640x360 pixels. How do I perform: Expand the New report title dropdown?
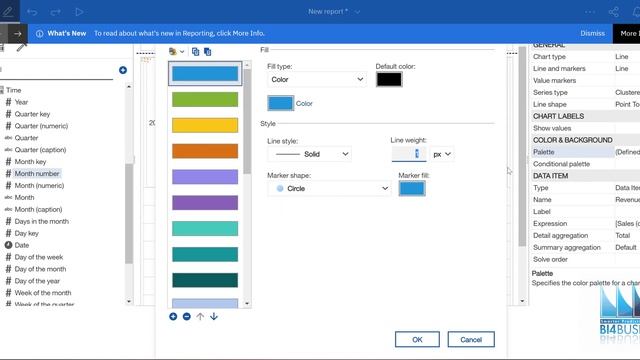coord(358,12)
